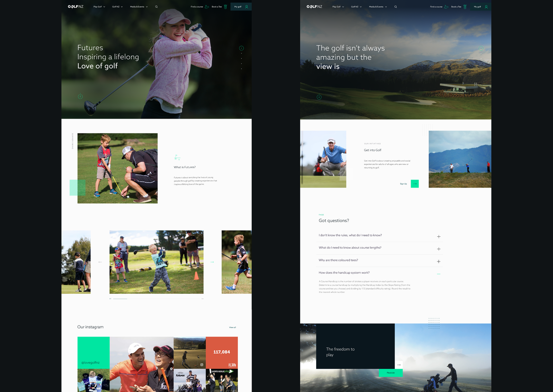Screen dimensions: 553x392
Task: Open My golf profile icon on the Futures page
Action: (x=247, y=7)
